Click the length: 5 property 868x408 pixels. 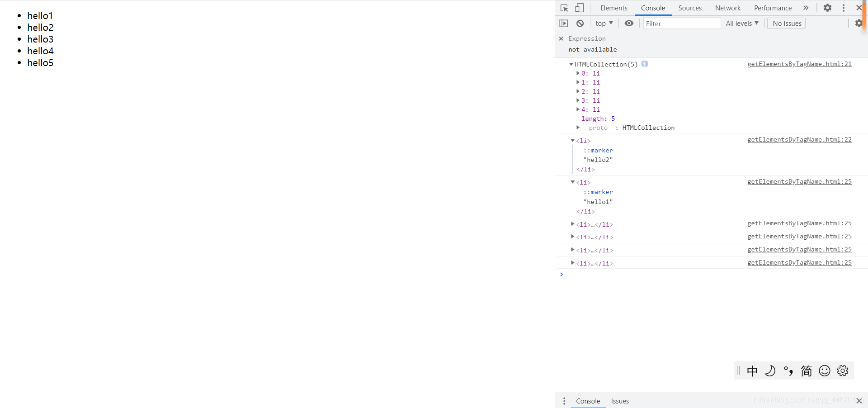point(598,119)
